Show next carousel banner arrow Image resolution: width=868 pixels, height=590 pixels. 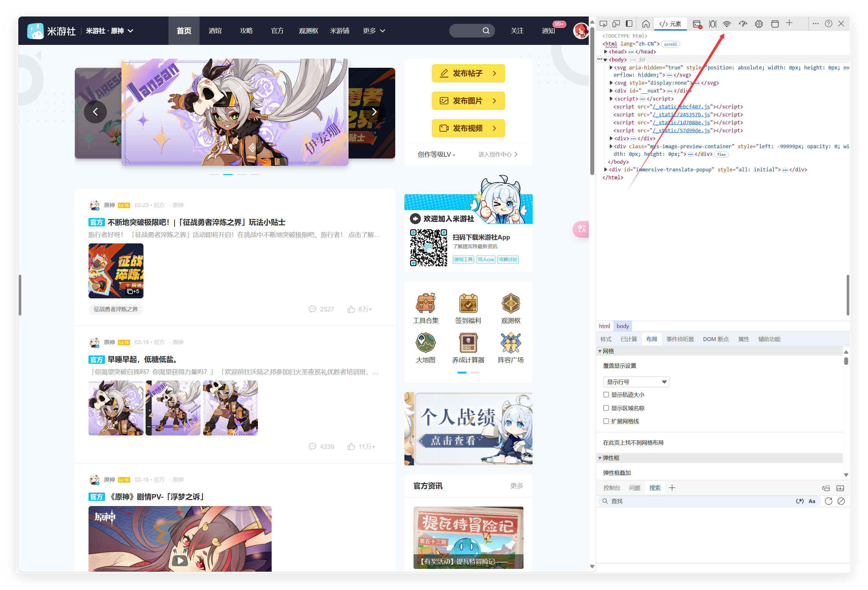coord(374,112)
